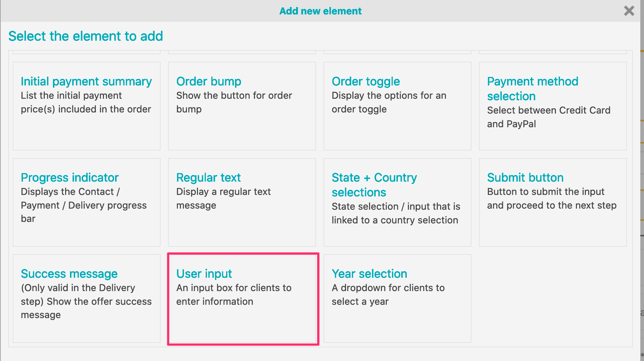Image resolution: width=644 pixels, height=361 pixels.
Task: Close the Add new element dialog
Action: 629,11
